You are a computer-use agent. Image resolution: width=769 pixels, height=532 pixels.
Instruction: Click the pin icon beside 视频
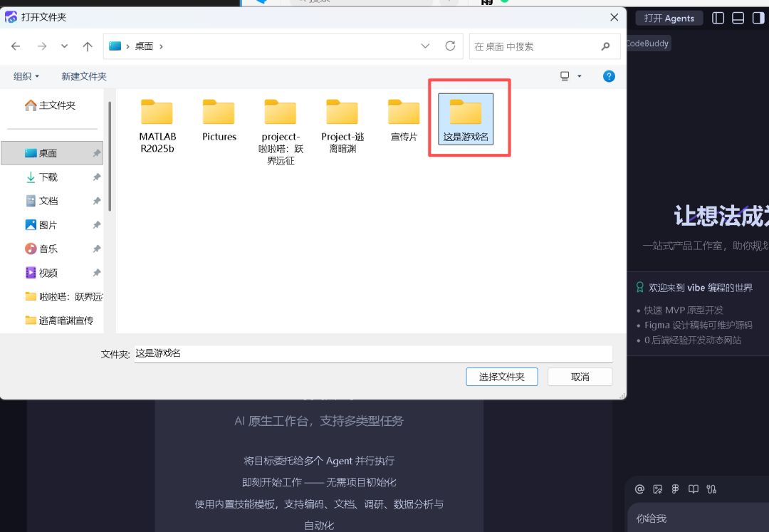click(x=97, y=273)
